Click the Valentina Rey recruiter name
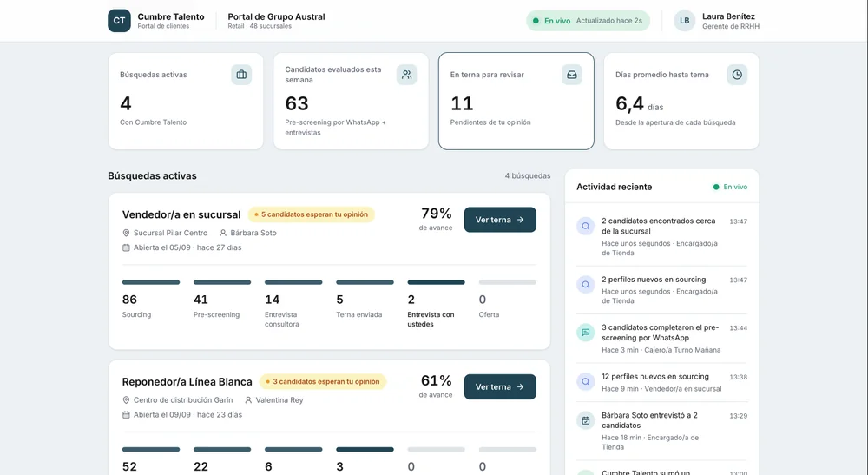 pos(279,400)
